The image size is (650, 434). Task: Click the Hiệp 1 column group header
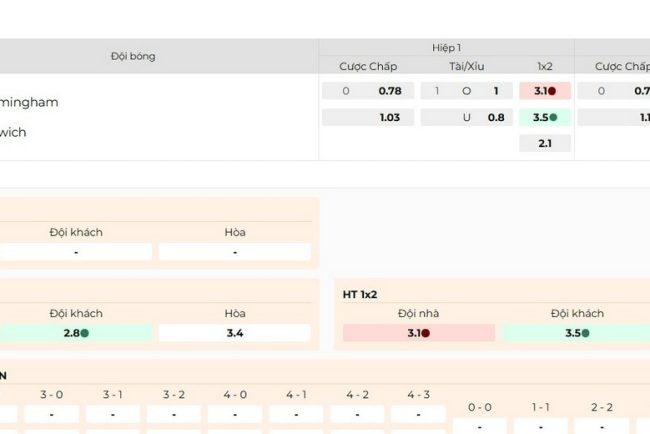coord(446,47)
